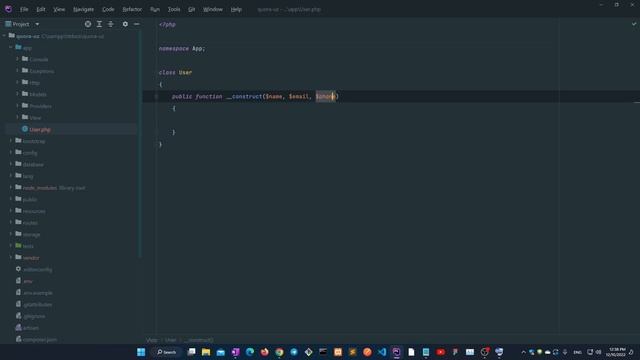Select the .env file
Screen dimensions: 640x360
(27, 281)
